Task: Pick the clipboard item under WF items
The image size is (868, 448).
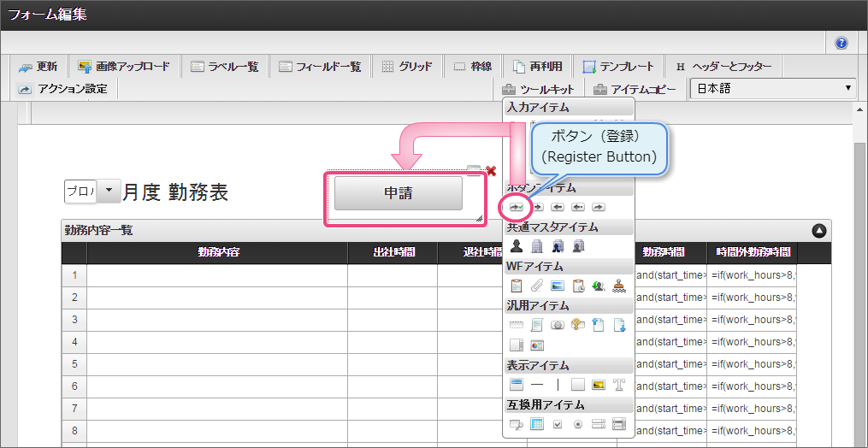Action: click(x=516, y=286)
